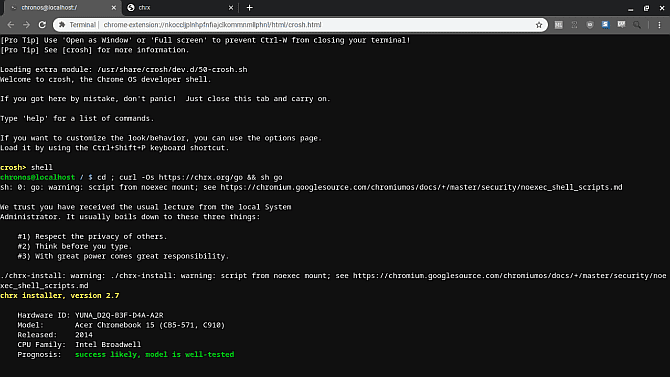Click the line 'Welcome to crosh, the Chrome OS developer shell.'
Image resolution: width=670 pixels, height=377 pixels.
(x=106, y=80)
